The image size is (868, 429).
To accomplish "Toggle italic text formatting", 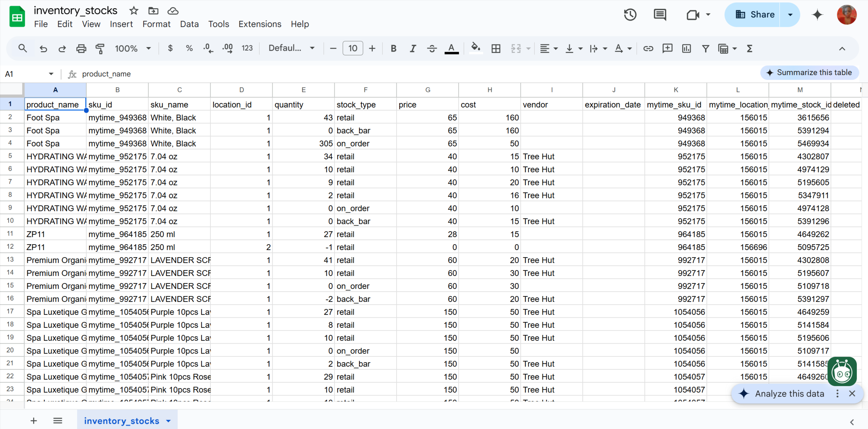I will click(413, 48).
